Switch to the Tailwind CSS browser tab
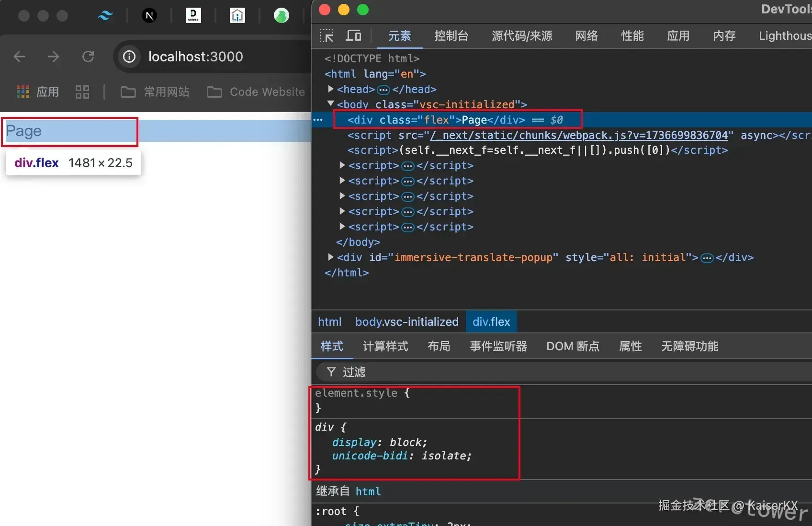Image resolution: width=812 pixels, height=526 pixels. coord(105,16)
